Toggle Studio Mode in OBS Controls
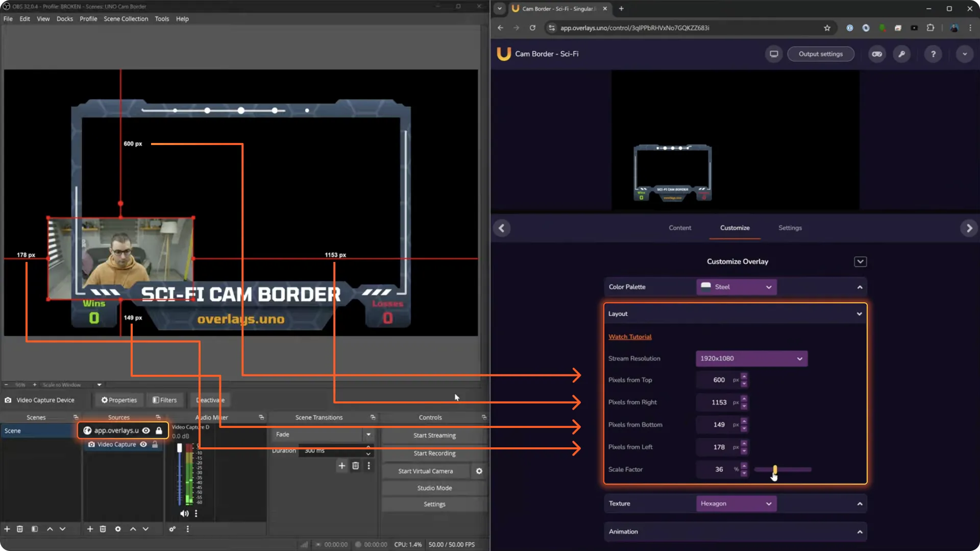The width and height of the screenshot is (980, 551). pos(434,488)
